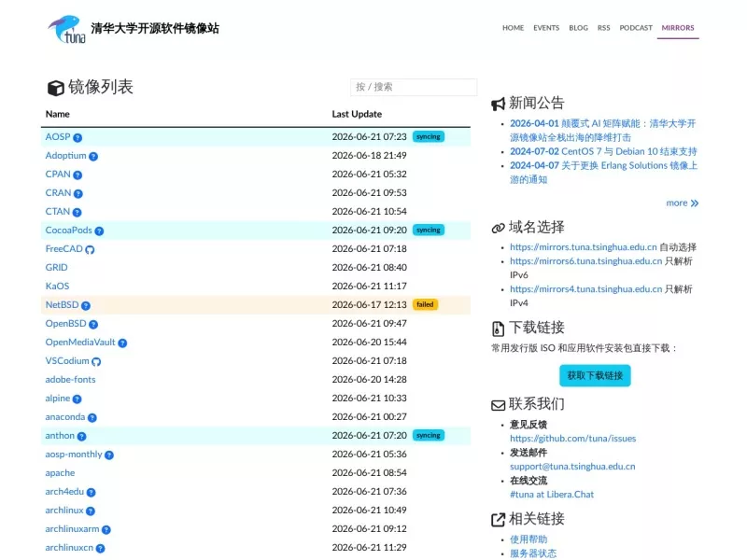Open the mirrors4 IPv4 domain link

click(586, 289)
